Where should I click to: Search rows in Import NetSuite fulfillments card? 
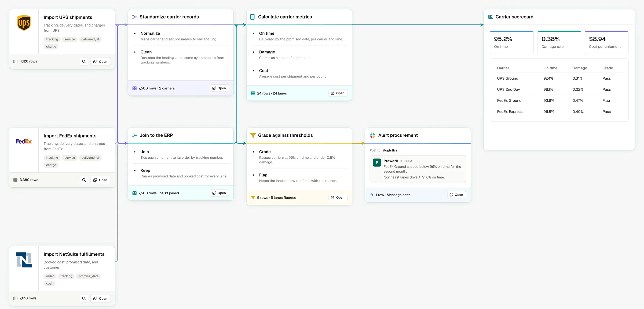pos(84,298)
